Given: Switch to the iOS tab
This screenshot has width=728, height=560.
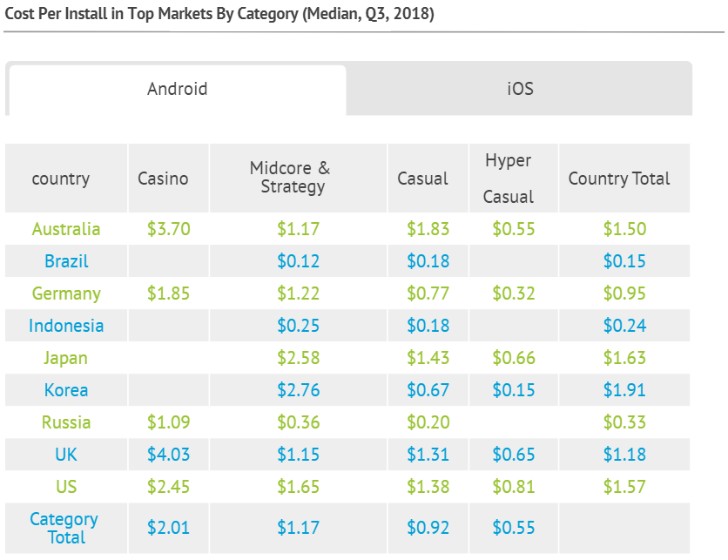Looking at the screenshot, I should point(520,89).
